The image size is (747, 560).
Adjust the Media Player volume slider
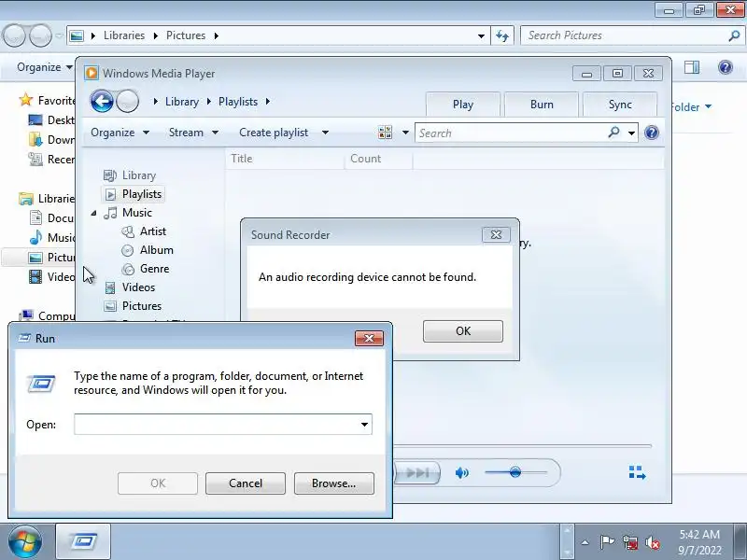[x=515, y=472]
